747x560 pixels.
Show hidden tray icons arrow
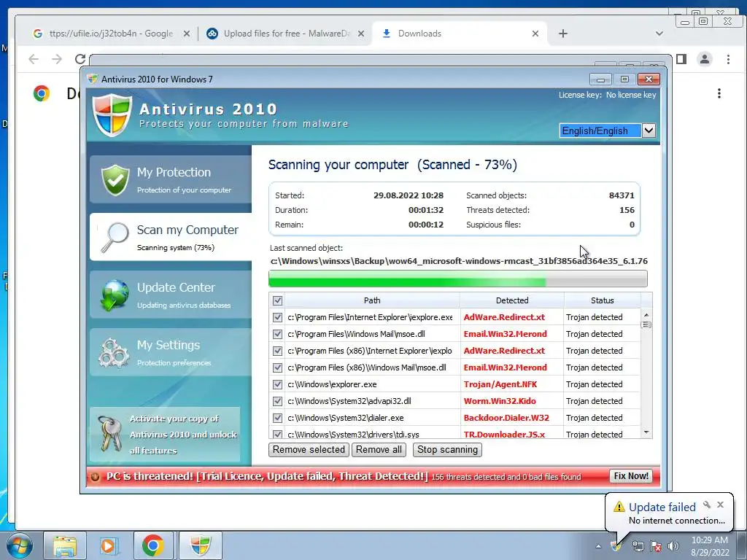coord(598,546)
